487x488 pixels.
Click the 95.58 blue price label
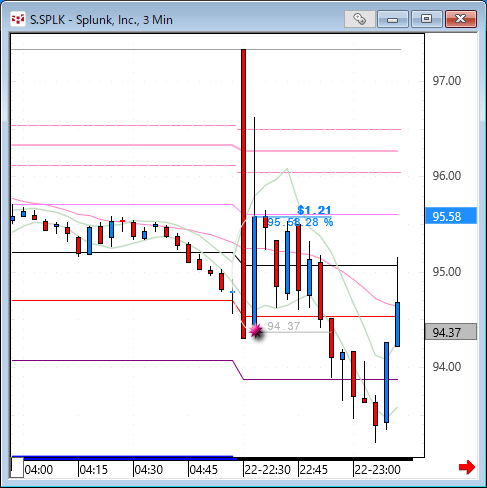[451, 216]
